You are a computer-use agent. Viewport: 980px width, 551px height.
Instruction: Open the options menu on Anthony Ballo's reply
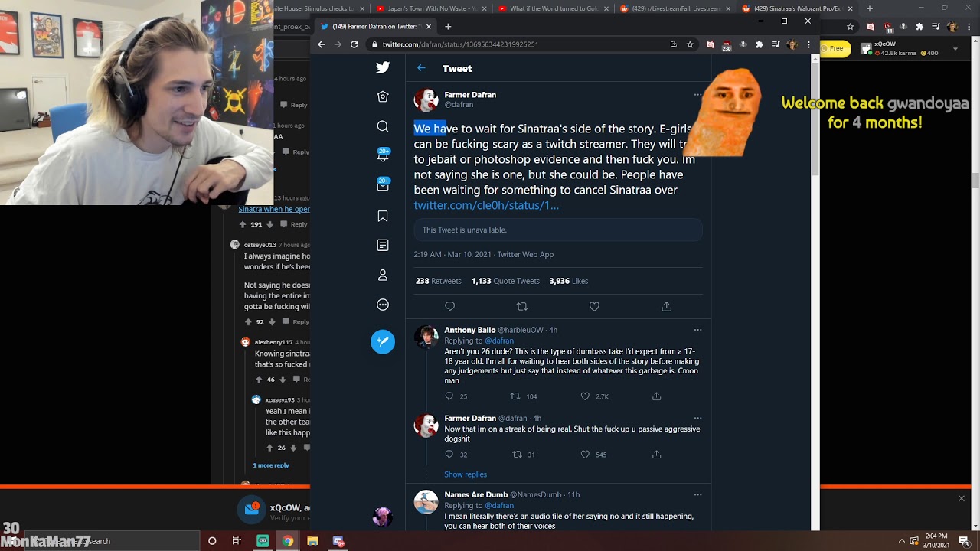point(697,330)
